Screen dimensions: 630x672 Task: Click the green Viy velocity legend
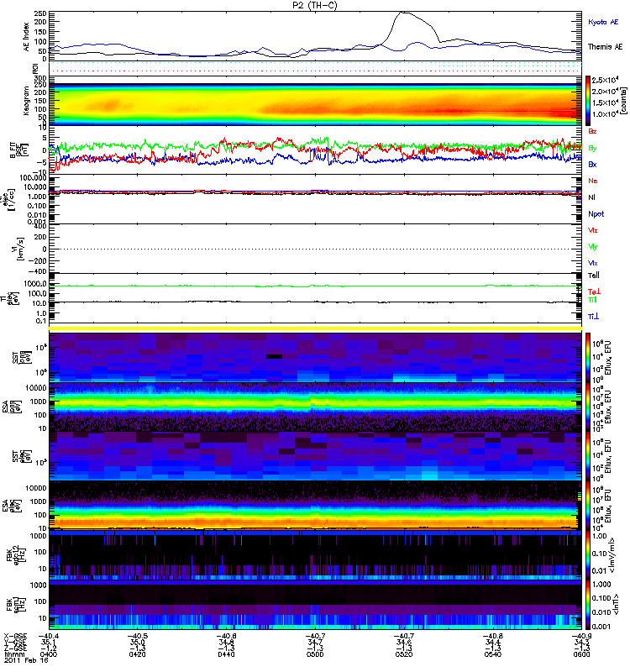pyautogui.click(x=593, y=247)
